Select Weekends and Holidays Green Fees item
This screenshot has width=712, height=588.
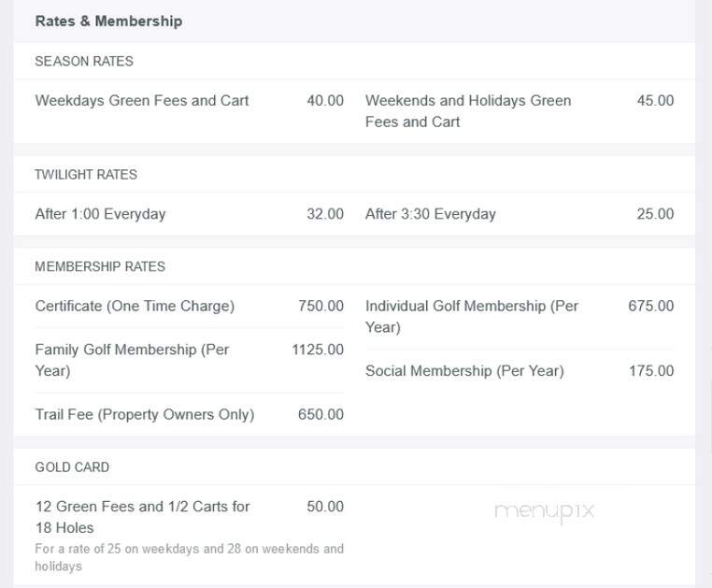pyautogui.click(x=468, y=111)
